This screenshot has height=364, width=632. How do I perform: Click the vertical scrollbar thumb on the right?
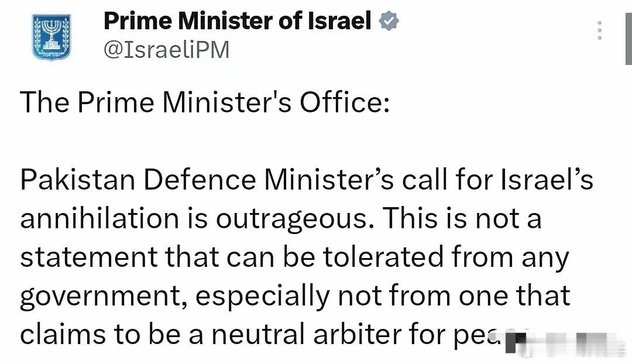coord(628,32)
